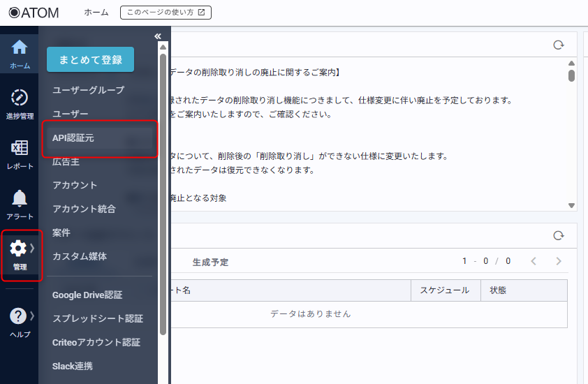This screenshot has width=588, height=384.
Task: Open Google Drive認証 settings
Action: [87, 295]
